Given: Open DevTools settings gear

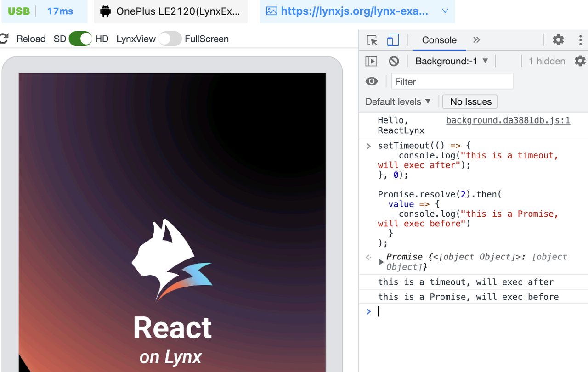Looking at the screenshot, I should pyautogui.click(x=558, y=40).
